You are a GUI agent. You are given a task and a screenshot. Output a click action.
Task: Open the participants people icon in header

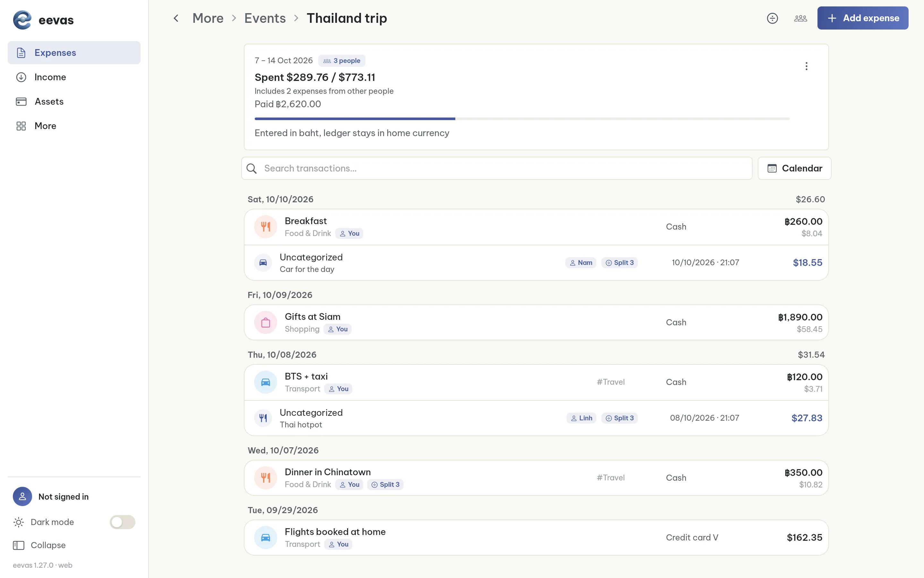(x=800, y=18)
